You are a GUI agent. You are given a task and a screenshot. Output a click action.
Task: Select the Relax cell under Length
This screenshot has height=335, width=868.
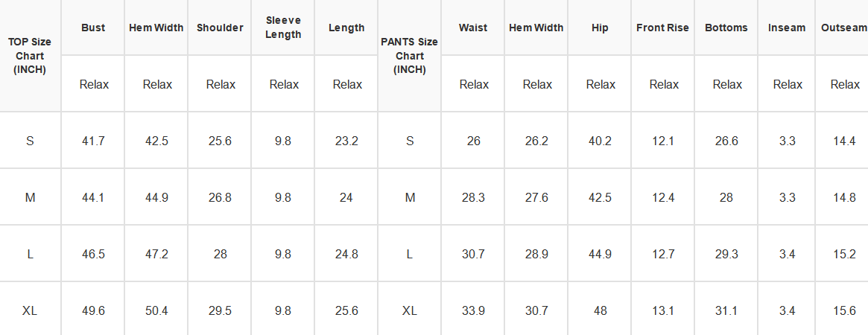click(x=346, y=85)
